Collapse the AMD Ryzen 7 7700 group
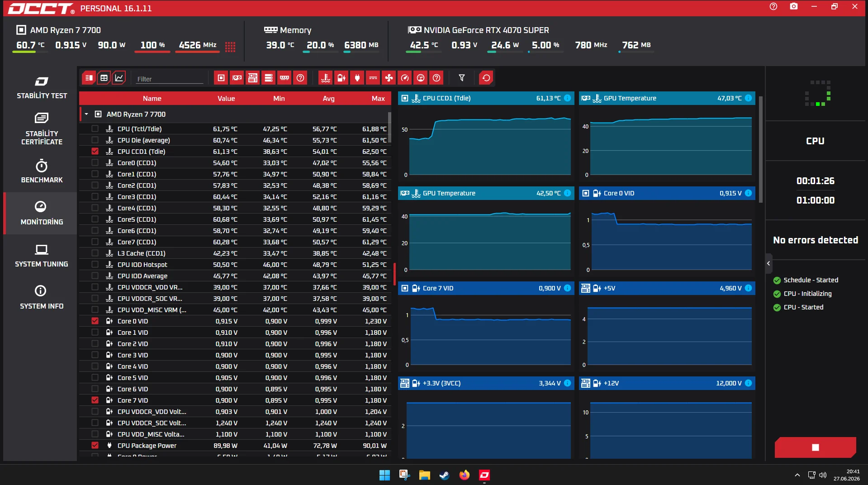Image resolution: width=868 pixels, height=485 pixels. pos(86,114)
